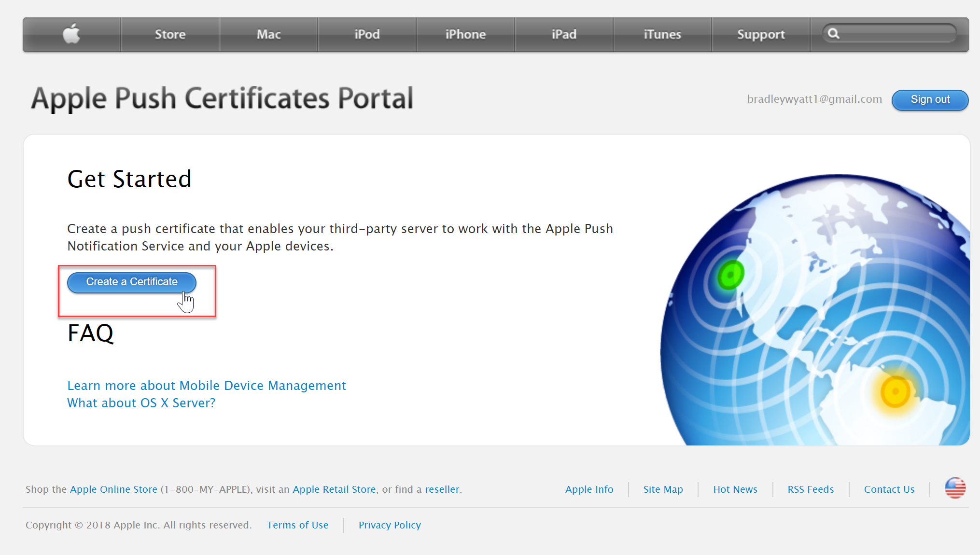Focus the search input field
The image size is (980, 555).
(x=889, y=33)
